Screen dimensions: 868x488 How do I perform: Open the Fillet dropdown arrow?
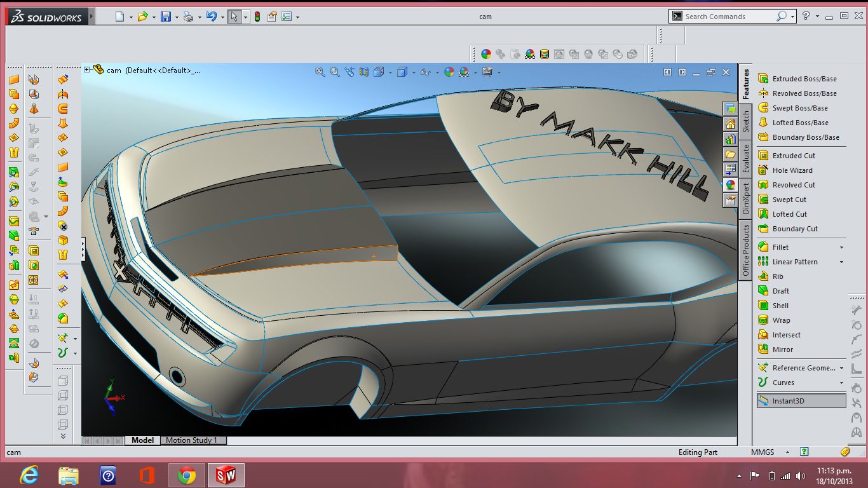pyautogui.click(x=841, y=247)
